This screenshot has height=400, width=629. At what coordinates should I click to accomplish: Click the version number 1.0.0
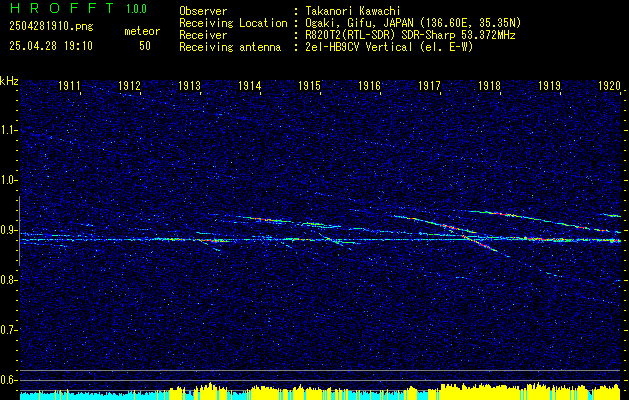[x=136, y=8]
